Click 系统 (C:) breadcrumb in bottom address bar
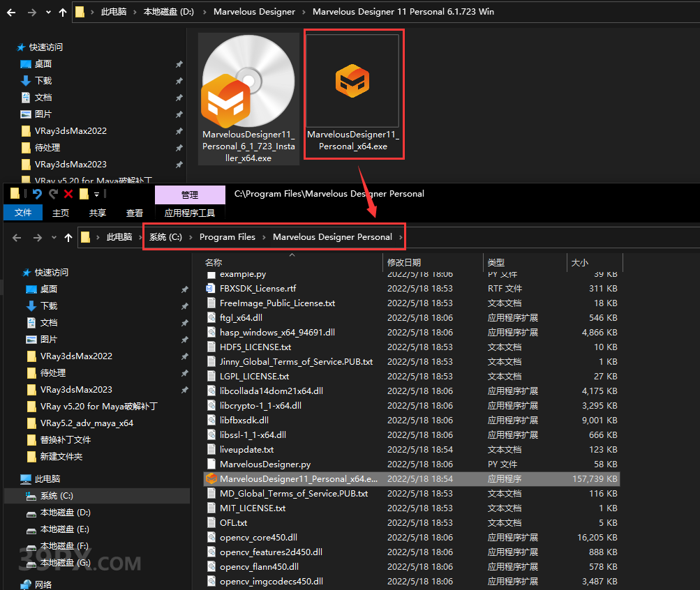 click(165, 237)
